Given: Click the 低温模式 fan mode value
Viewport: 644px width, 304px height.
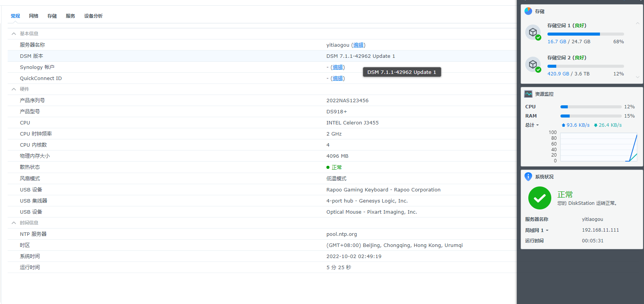Looking at the screenshot, I should pos(336,178).
